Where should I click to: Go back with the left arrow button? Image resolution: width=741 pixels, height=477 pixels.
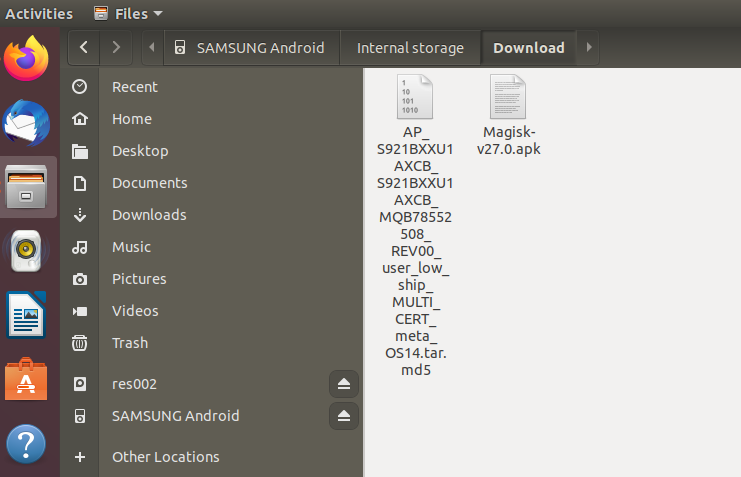[x=84, y=47]
